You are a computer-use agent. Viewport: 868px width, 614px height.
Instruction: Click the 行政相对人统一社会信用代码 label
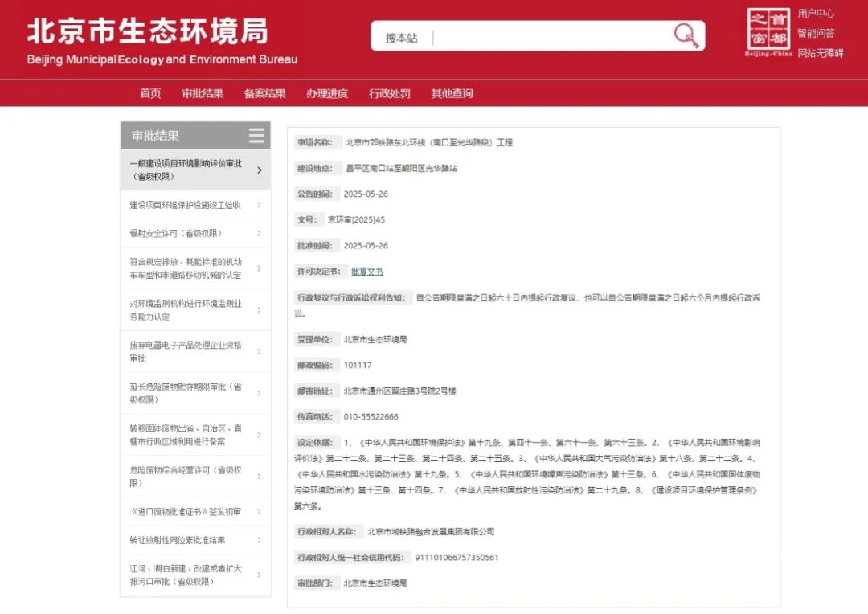click(351, 558)
